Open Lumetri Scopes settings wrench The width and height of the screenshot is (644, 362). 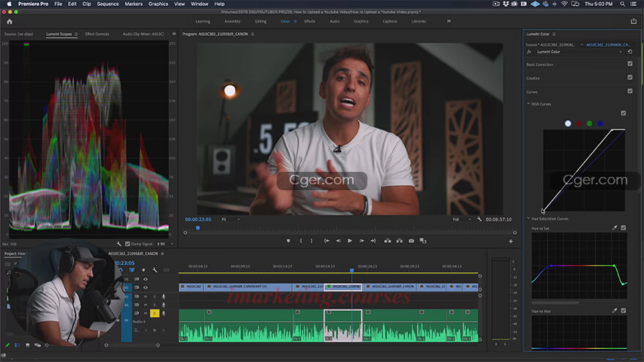[x=119, y=244]
